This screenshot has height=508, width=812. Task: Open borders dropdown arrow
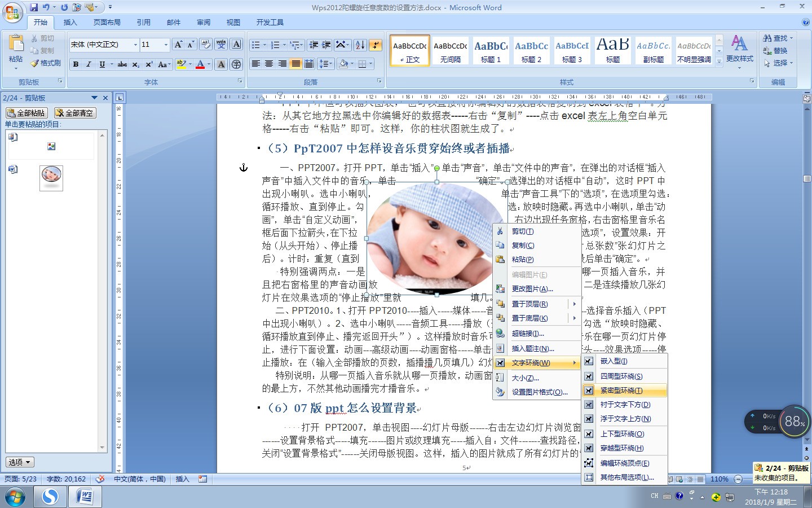click(x=370, y=64)
